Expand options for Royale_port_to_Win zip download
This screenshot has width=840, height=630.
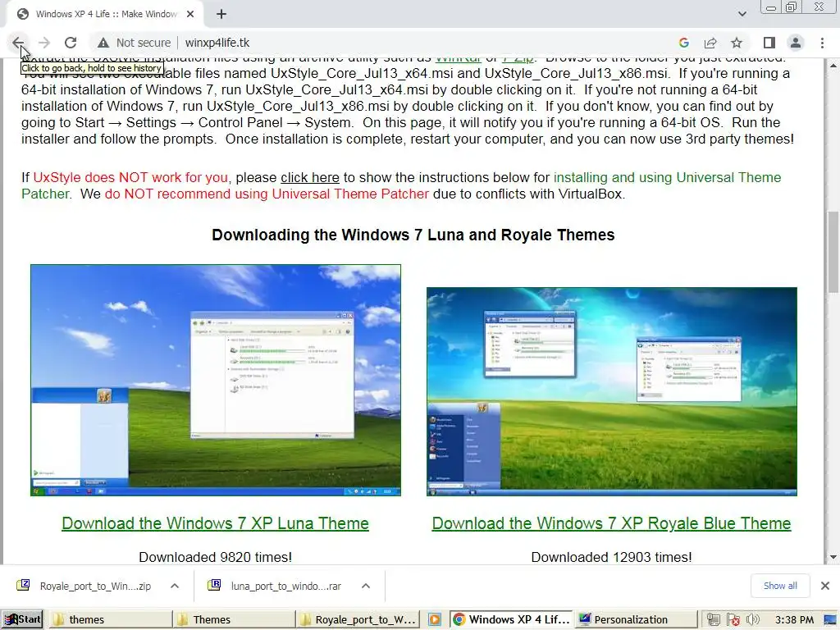click(175, 586)
